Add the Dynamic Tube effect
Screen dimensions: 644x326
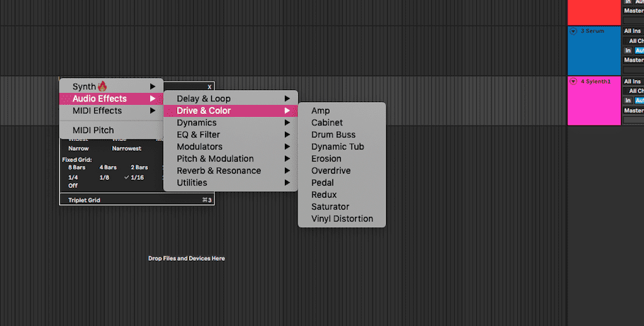click(x=341, y=147)
